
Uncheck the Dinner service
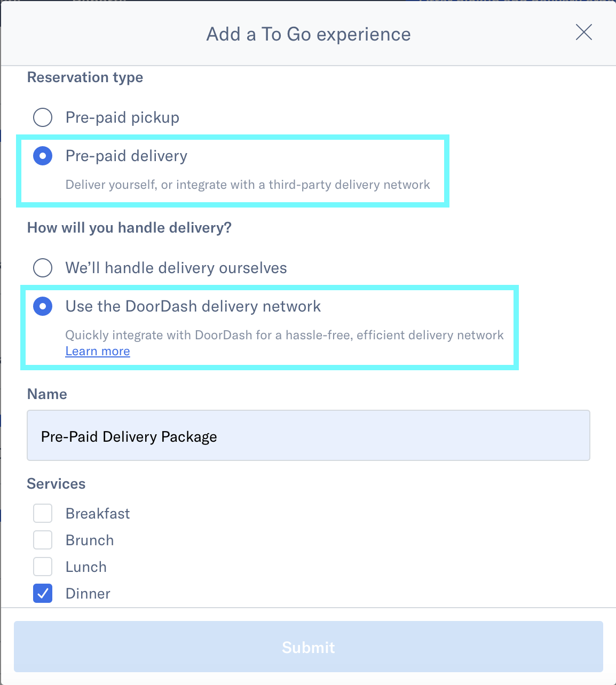click(43, 593)
